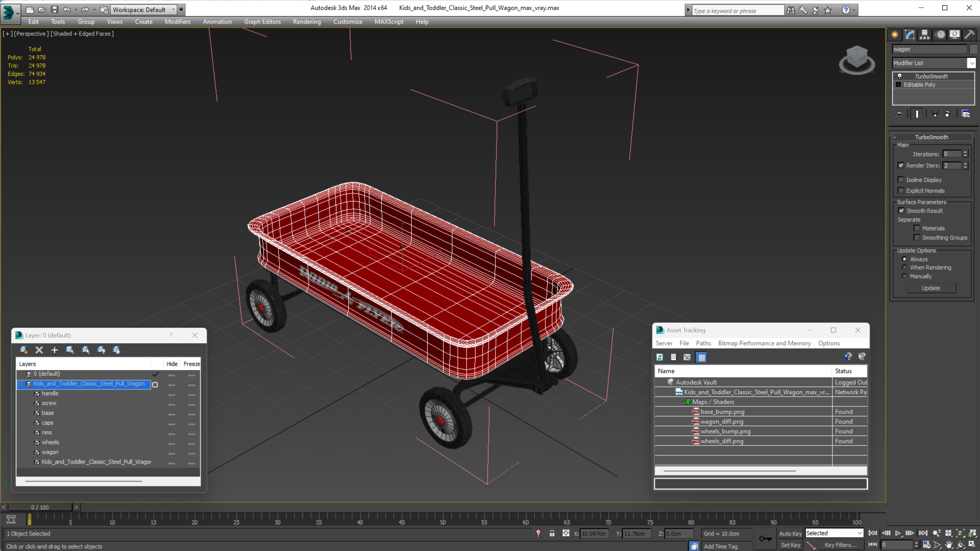Uncheck the Smooth Result checkbox
Screen dimensions: 980x551
pyautogui.click(x=901, y=211)
